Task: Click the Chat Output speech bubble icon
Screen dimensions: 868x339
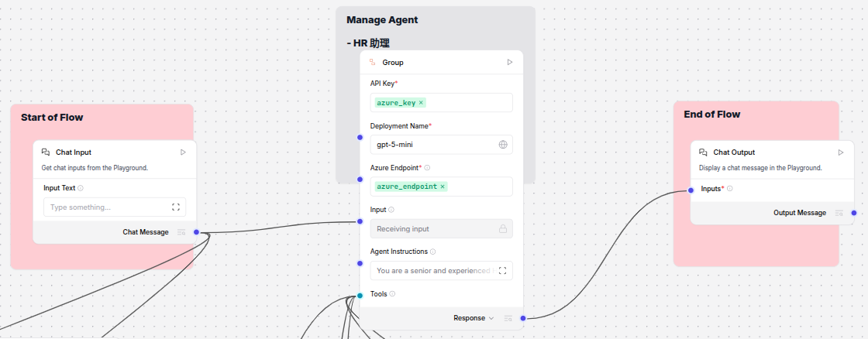Action: coord(704,152)
